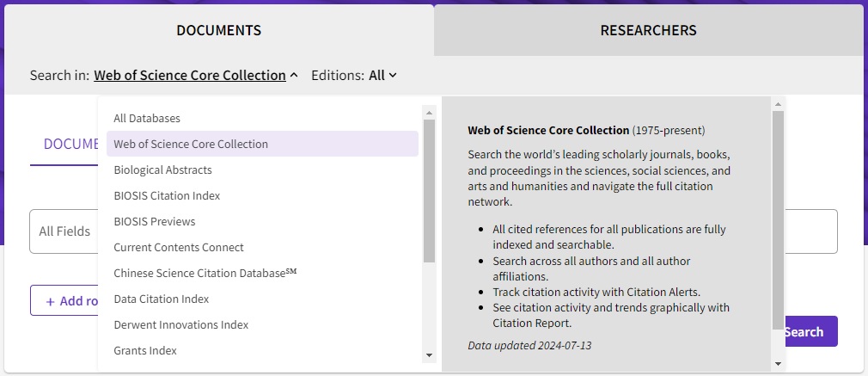Pick Biological Abstracts database
The height and width of the screenshot is (376, 868).
pos(162,170)
